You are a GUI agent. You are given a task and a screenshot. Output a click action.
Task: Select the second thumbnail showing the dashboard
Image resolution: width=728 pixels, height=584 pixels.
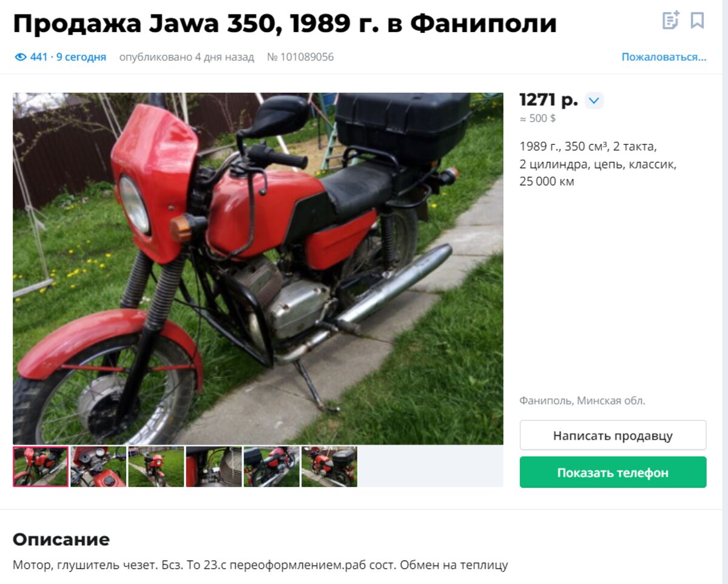coord(98,467)
